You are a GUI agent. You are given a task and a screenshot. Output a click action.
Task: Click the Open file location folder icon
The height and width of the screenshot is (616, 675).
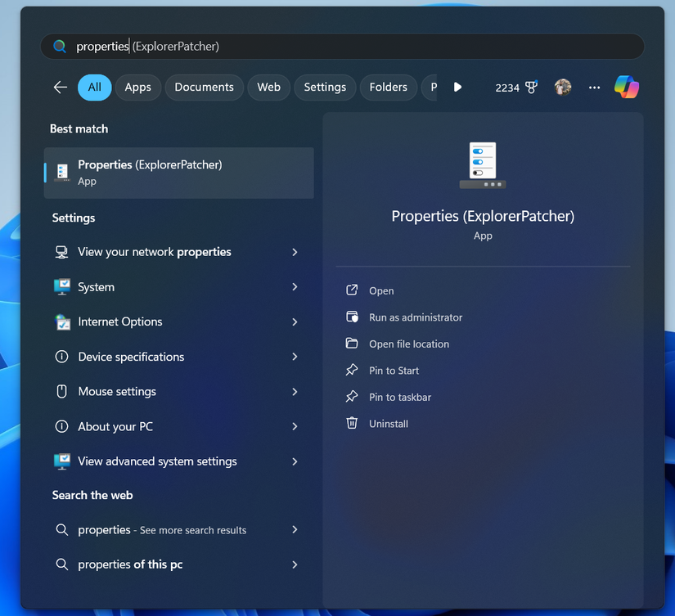(x=353, y=344)
